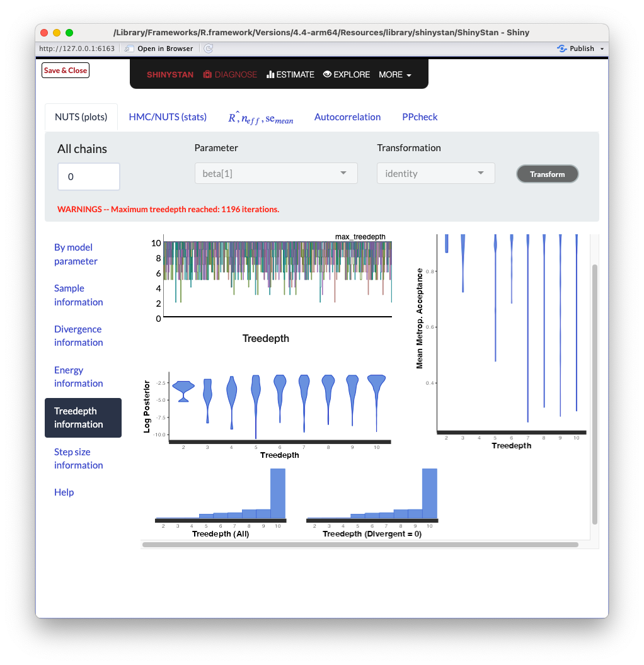Click the green window zoom button

click(69, 33)
